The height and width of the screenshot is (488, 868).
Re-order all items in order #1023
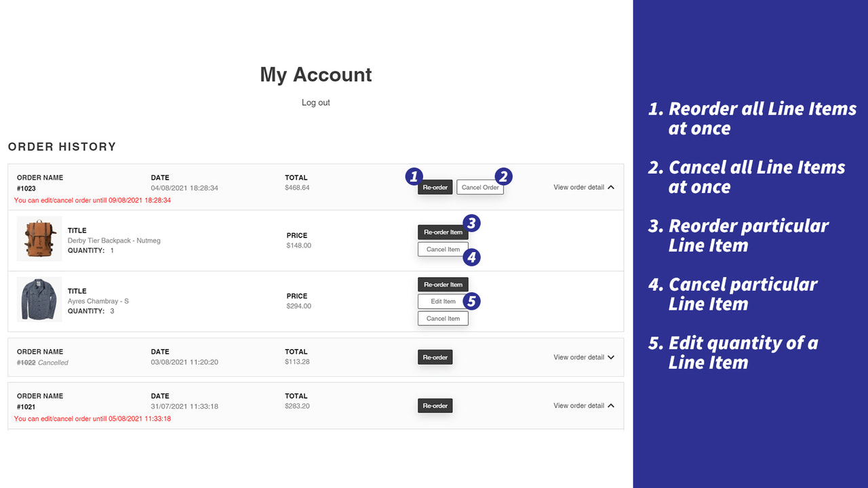(x=435, y=186)
